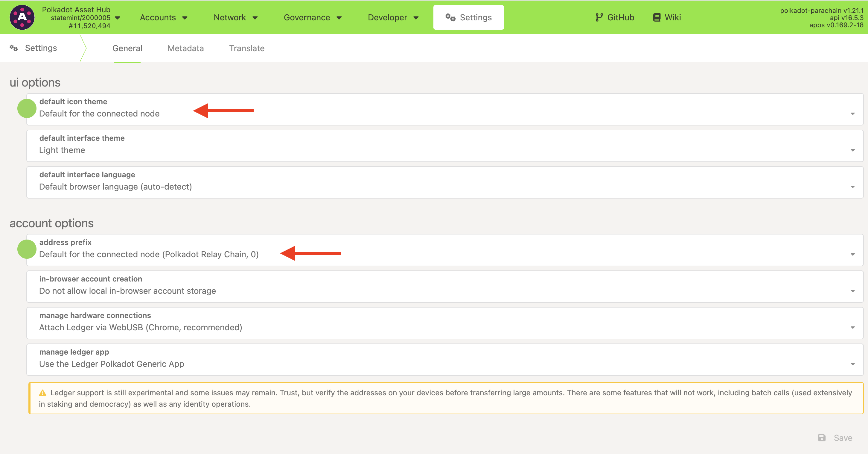Click the Save floppy disk icon
This screenshot has height=454, width=868.
pyautogui.click(x=822, y=438)
